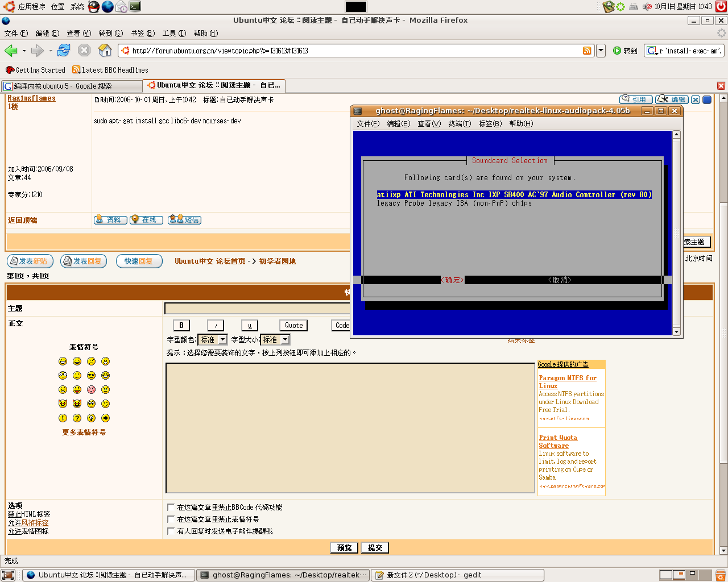Open terminal window 标签(B) menu
728x582 pixels.
[x=490, y=124]
